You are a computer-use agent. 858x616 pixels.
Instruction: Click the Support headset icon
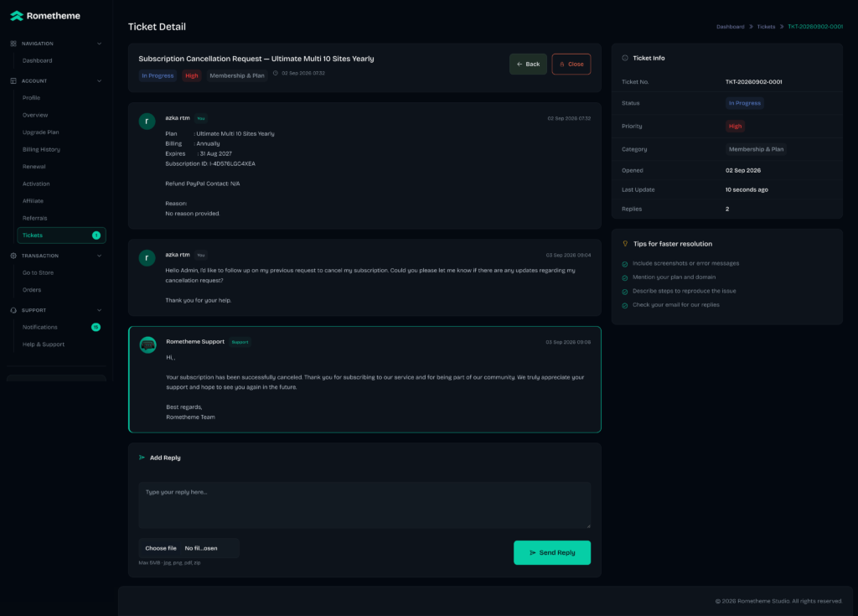(13, 310)
